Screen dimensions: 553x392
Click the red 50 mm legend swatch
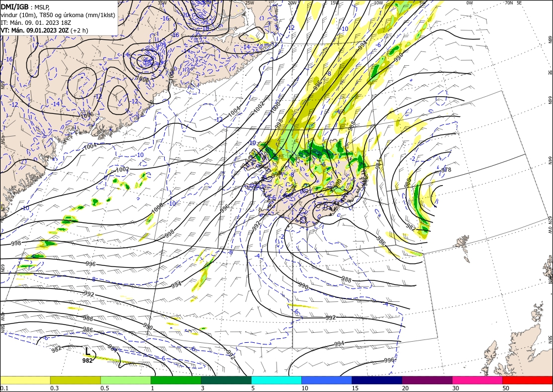tap(528, 380)
